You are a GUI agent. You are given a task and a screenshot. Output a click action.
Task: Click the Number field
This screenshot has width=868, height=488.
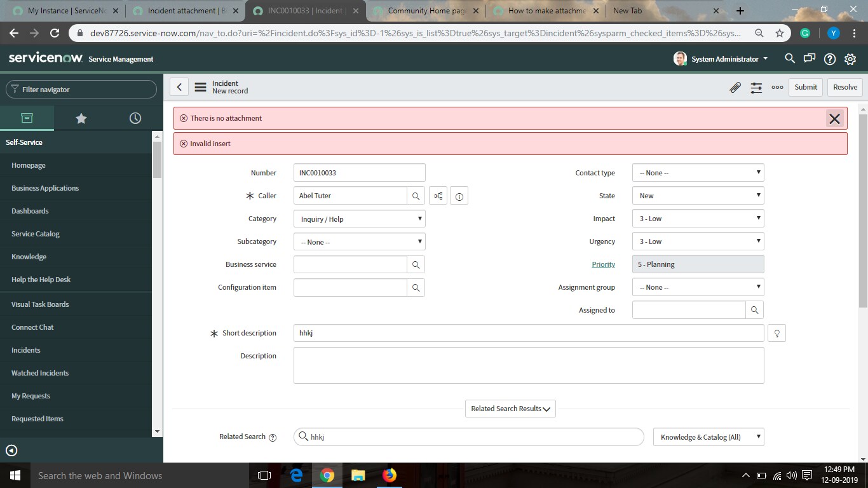[360, 173]
